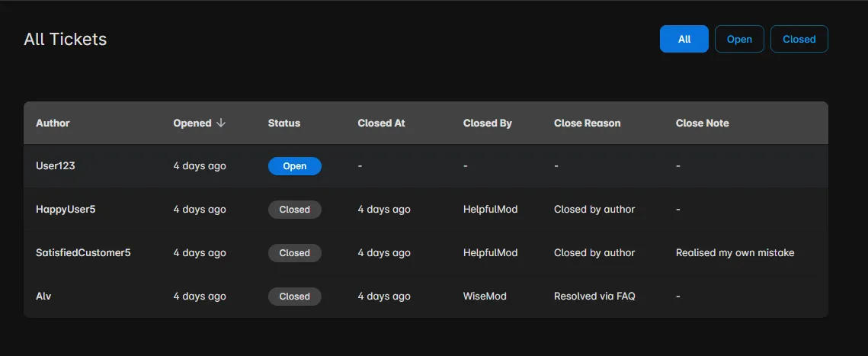Viewport: 868px width, 356px height.
Task: Click the Closed badge in Alv's row
Action: point(294,297)
